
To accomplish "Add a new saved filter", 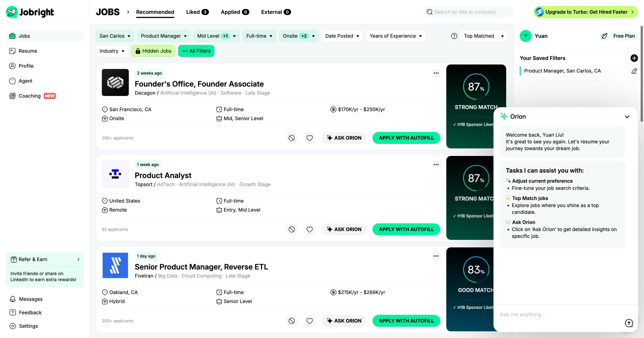I will (x=634, y=58).
